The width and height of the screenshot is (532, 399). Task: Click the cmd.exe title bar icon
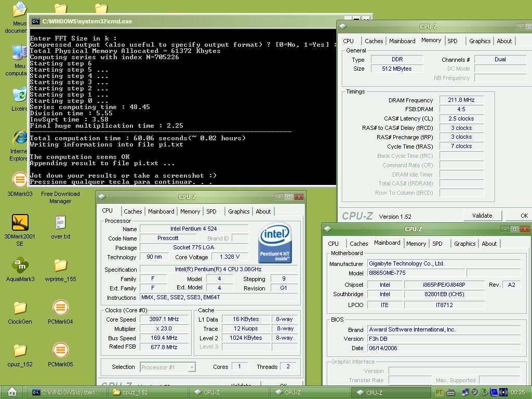tap(35, 21)
